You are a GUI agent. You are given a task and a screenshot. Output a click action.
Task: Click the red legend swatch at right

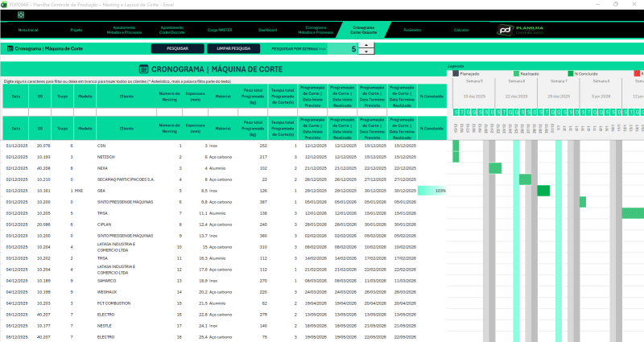(x=637, y=73)
